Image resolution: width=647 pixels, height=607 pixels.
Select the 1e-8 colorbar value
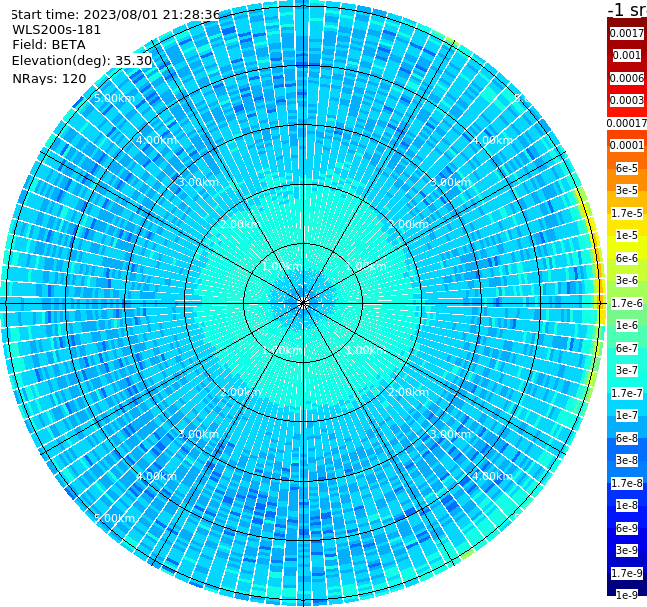(627, 505)
